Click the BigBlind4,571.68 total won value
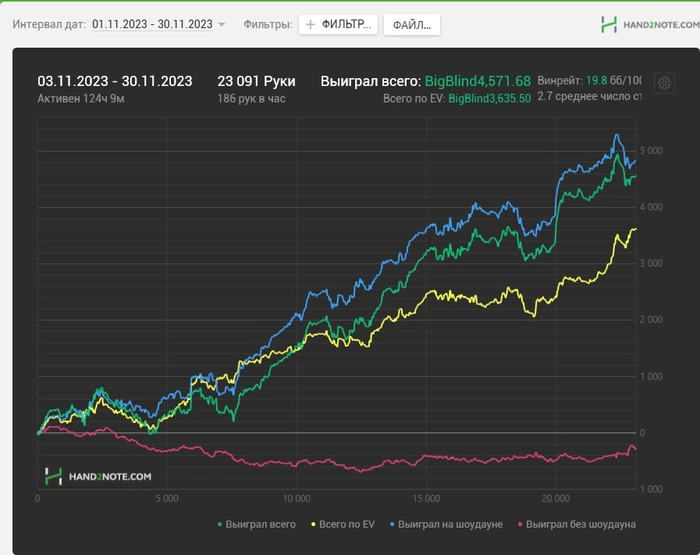This screenshot has width=700, height=555. (x=478, y=81)
